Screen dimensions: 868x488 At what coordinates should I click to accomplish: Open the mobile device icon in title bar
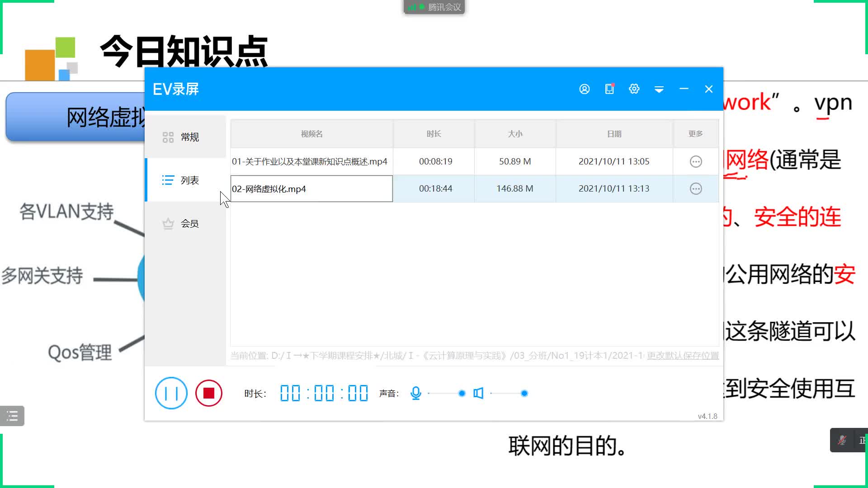click(609, 89)
